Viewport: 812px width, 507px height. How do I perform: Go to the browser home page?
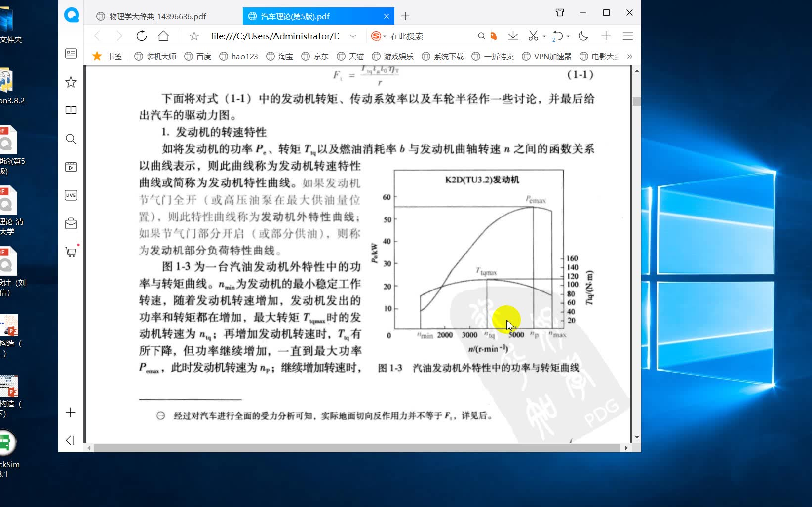(x=163, y=36)
